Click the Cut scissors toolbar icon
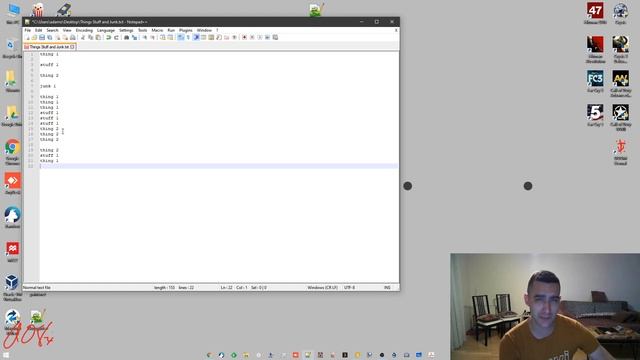Image resolution: width=640 pixels, height=360 pixels. (83, 37)
